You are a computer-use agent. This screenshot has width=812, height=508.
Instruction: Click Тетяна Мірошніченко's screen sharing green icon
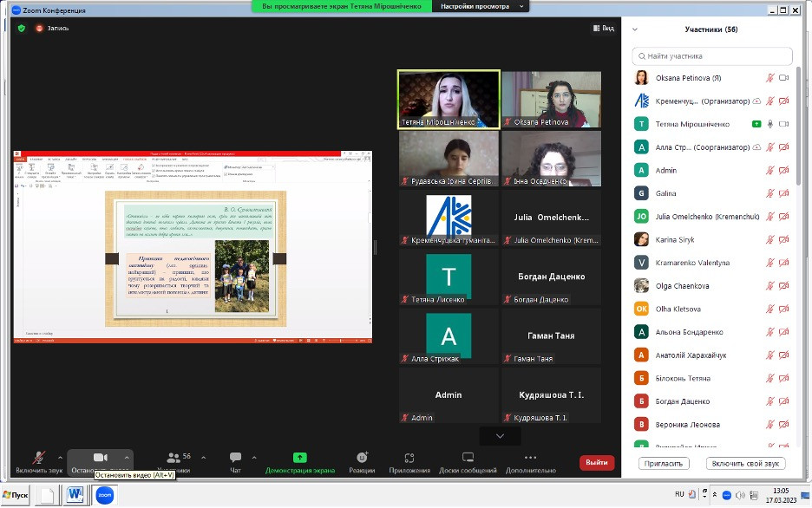pyautogui.click(x=756, y=124)
